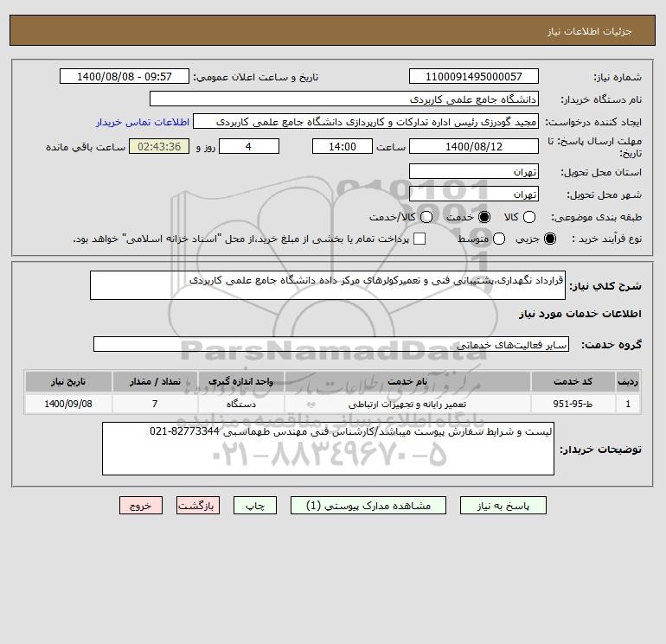Click the ساعت باقی مانده label
Image resolution: width=666 pixels, height=644 pixels.
point(86,147)
